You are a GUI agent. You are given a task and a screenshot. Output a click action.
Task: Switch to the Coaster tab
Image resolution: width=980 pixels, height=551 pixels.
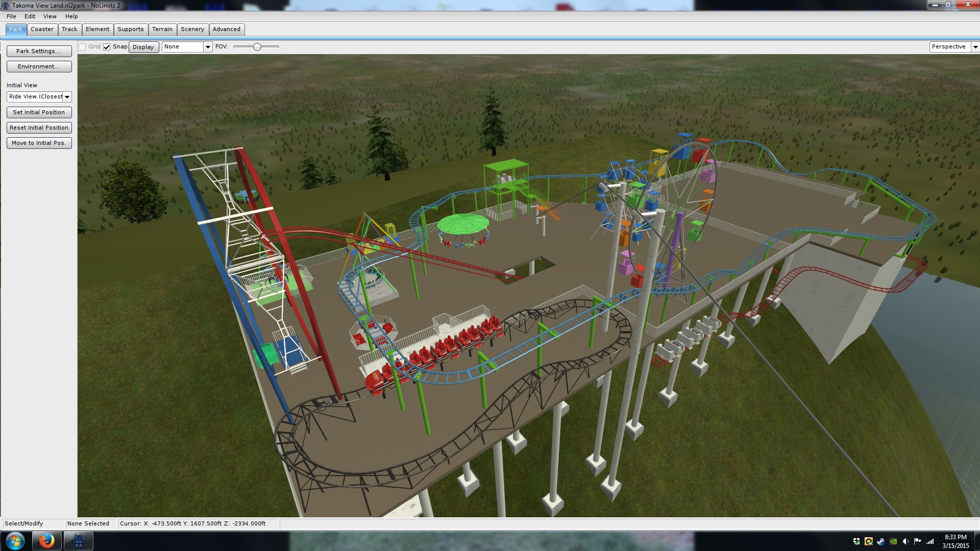click(x=42, y=29)
